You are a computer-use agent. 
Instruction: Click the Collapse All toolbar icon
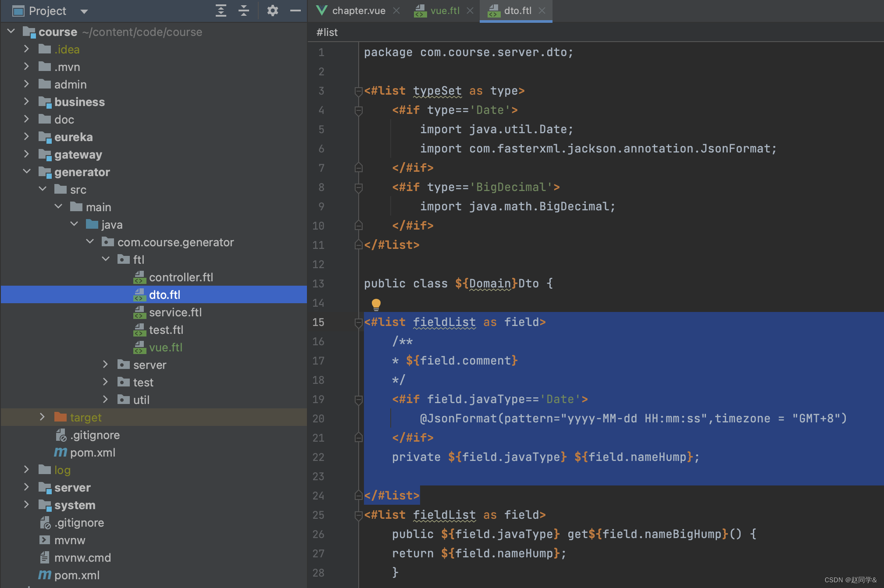click(x=244, y=11)
